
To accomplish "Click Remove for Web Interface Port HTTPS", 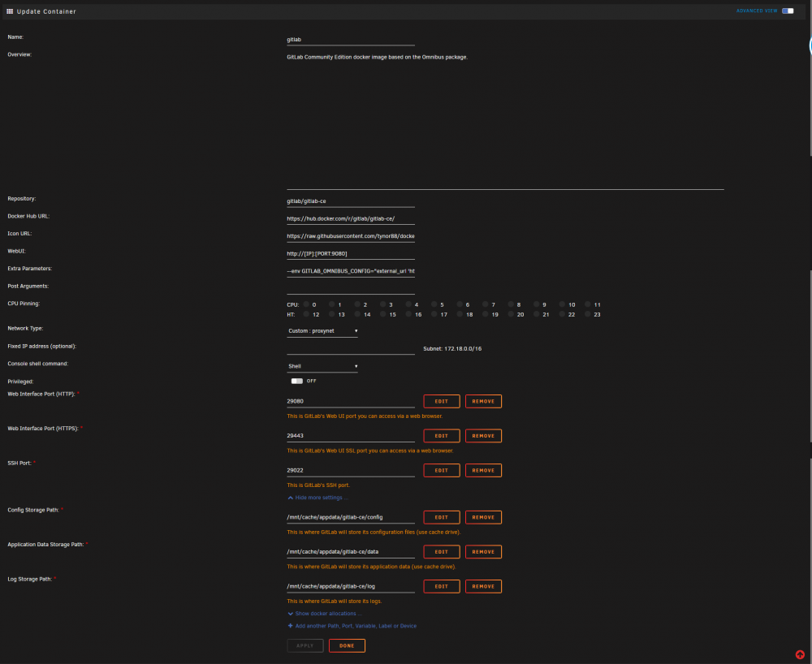I will 483,436.
